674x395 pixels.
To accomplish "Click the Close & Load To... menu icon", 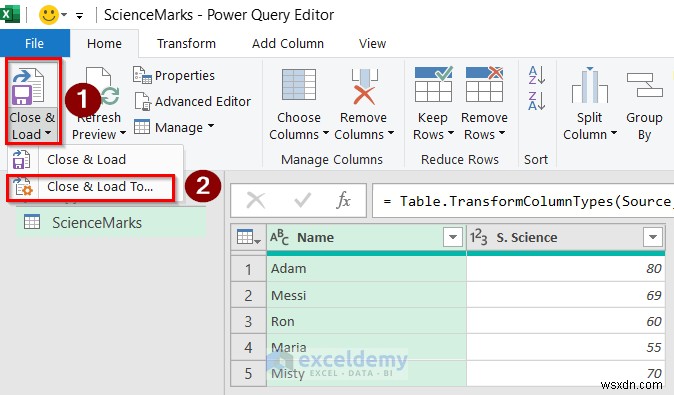I will (x=22, y=186).
